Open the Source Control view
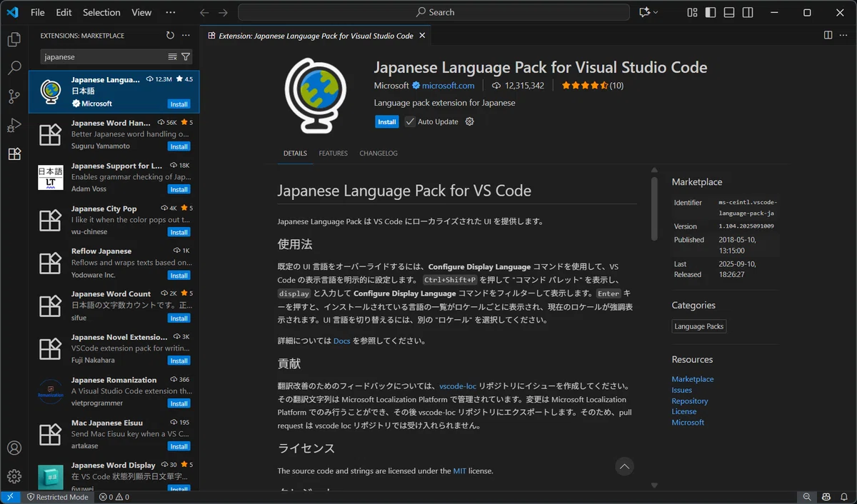The image size is (857, 504). coord(14,96)
